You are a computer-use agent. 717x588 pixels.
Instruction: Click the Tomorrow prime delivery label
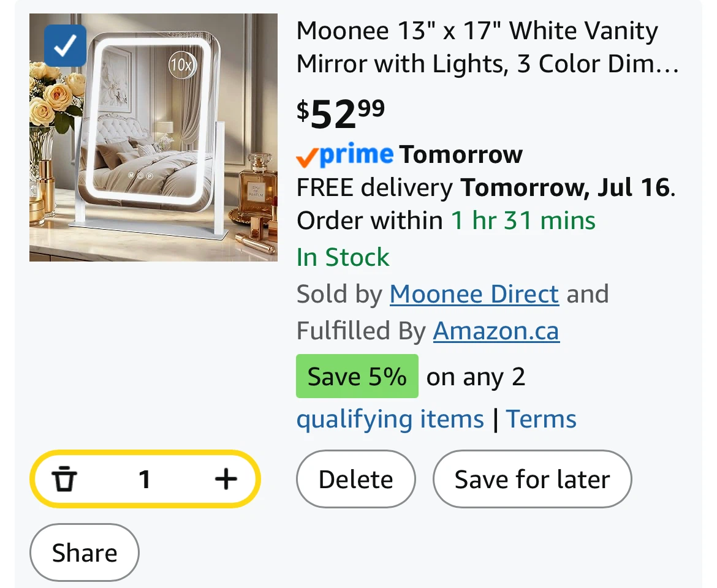pyautogui.click(x=461, y=154)
